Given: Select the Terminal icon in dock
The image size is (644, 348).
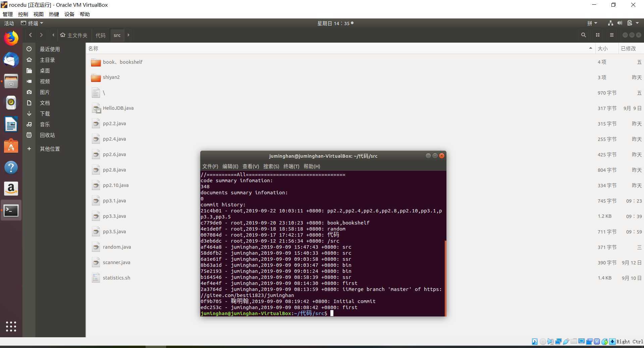Looking at the screenshot, I should pos(11,210).
